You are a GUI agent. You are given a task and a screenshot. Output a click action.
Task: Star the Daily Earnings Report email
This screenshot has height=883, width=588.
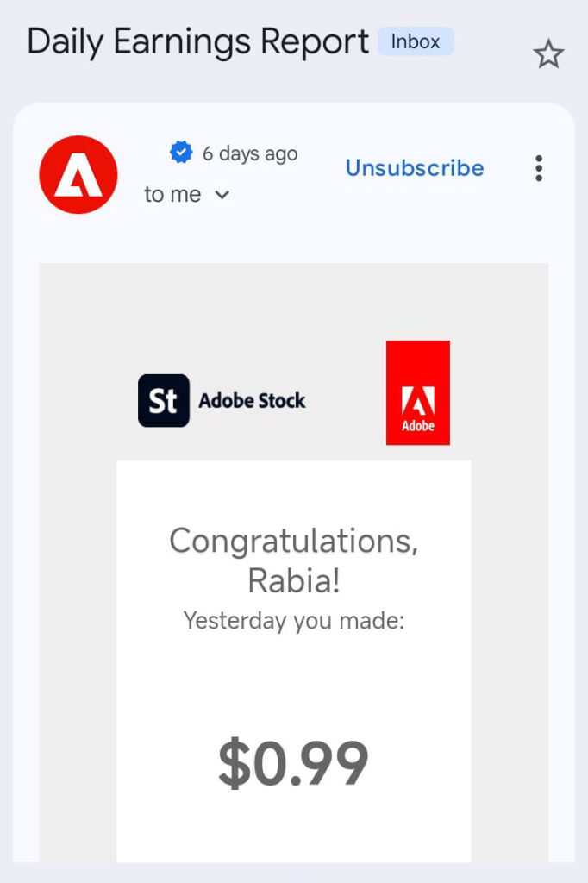pyautogui.click(x=548, y=55)
